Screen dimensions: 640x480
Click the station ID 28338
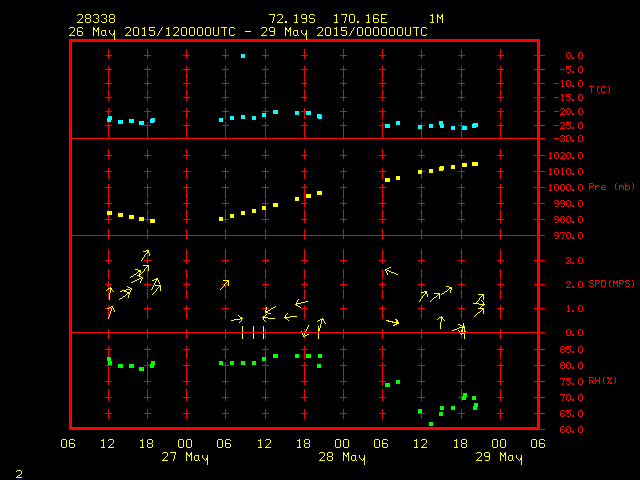(96, 19)
